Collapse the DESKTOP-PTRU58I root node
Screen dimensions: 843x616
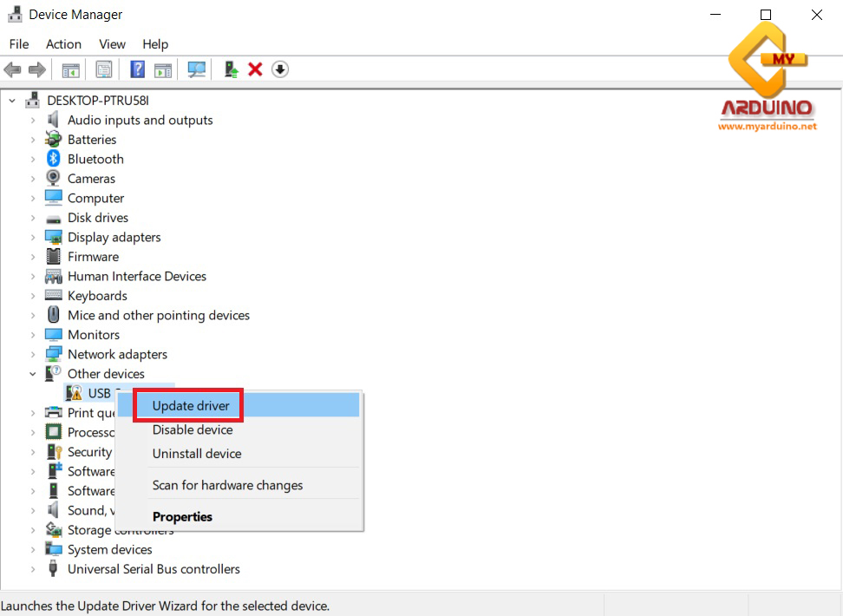point(12,101)
